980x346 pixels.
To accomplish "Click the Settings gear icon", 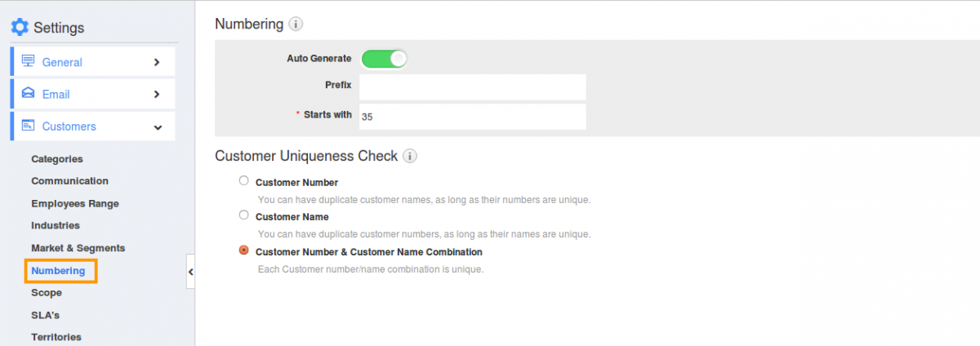I will tap(20, 27).
